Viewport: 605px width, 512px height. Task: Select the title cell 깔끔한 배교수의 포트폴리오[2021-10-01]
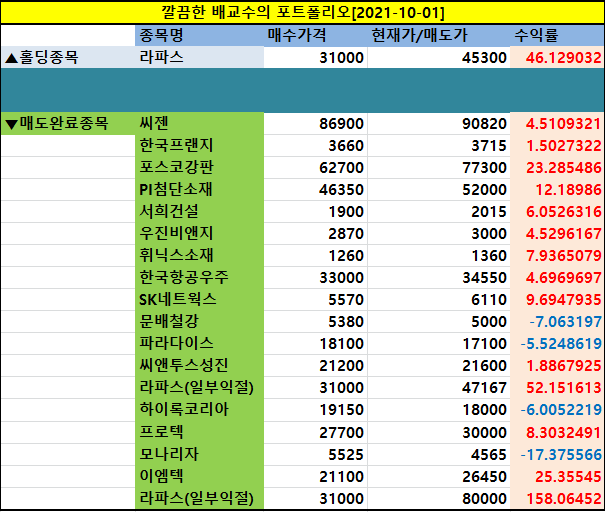tap(302, 12)
